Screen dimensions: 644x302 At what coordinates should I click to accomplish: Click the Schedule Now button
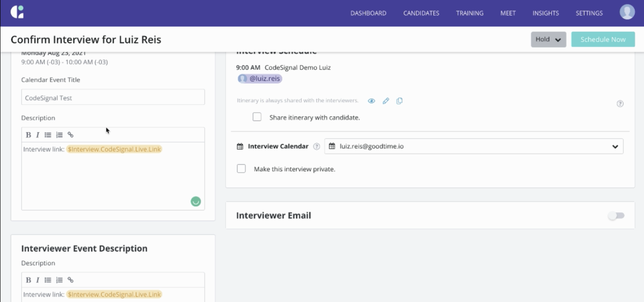(x=603, y=39)
